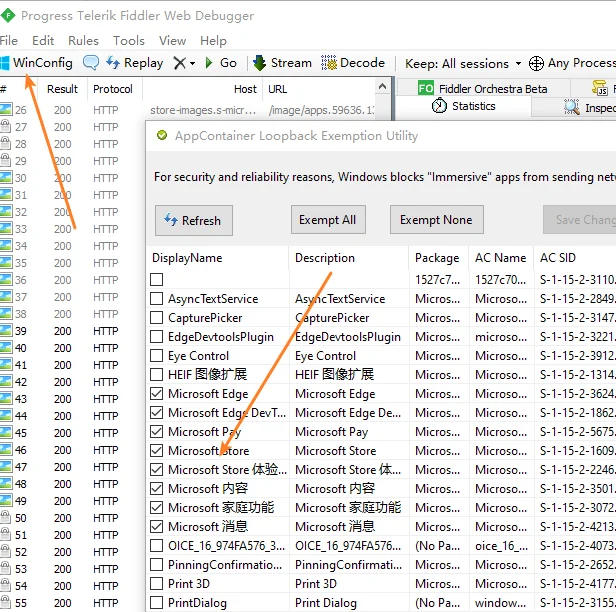The height and width of the screenshot is (612, 616).
Task: Check the AsyncTextService checkbox
Action: click(156, 299)
